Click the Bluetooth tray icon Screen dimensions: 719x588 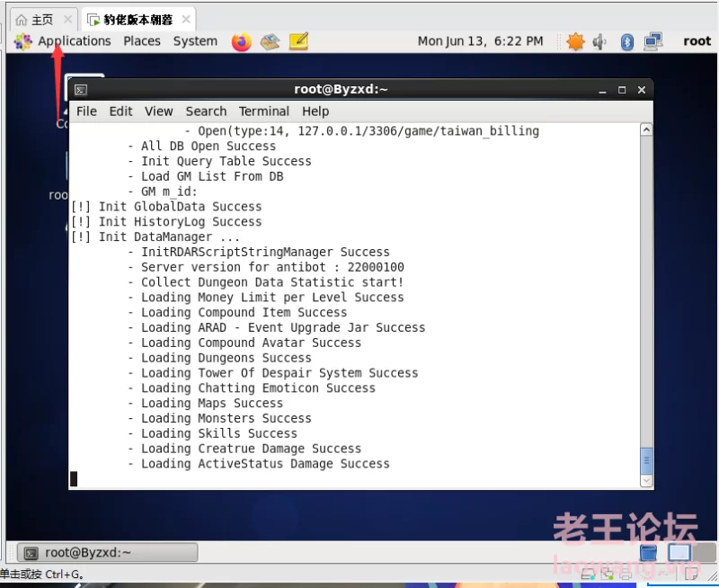[x=626, y=42]
